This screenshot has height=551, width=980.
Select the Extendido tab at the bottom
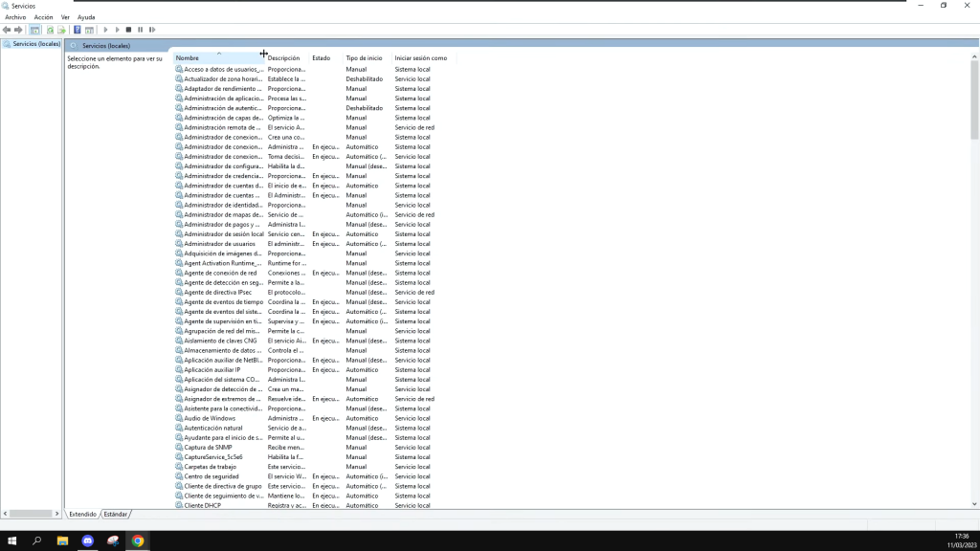pyautogui.click(x=83, y=514)
